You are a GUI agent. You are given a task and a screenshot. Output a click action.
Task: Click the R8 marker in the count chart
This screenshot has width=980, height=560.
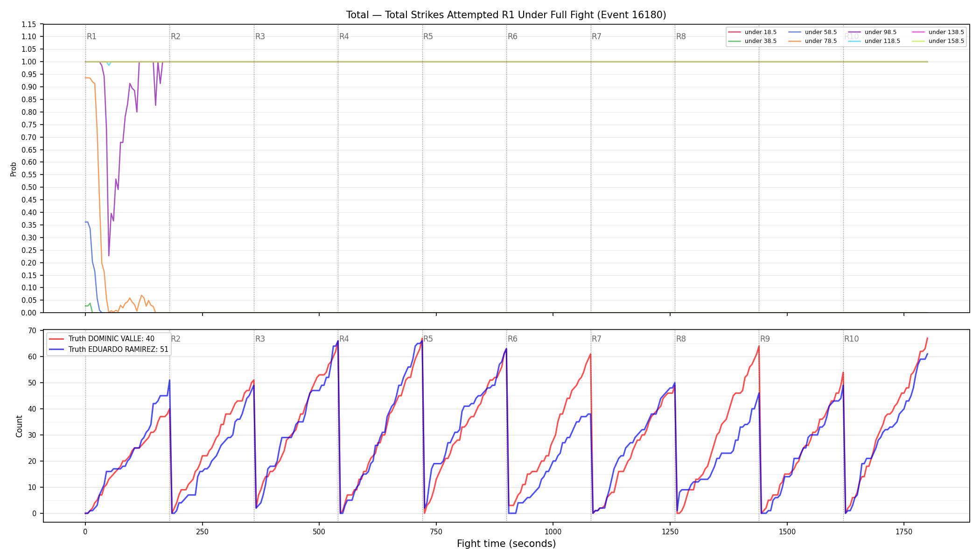(x=681, y=339)
